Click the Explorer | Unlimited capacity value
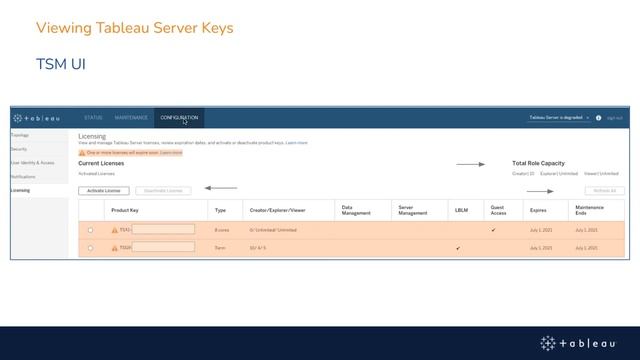This screenshot has height=360, width=640. (559, 173)
